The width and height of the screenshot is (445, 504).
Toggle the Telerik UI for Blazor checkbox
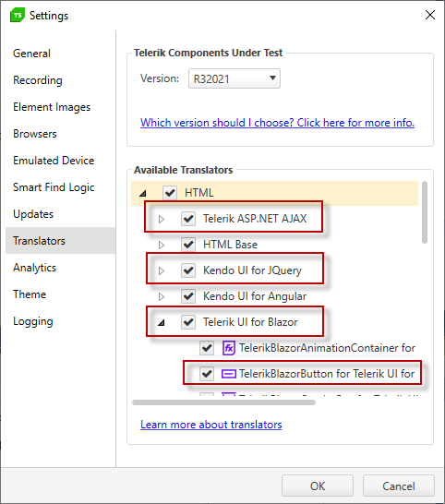tap(188, 322)
